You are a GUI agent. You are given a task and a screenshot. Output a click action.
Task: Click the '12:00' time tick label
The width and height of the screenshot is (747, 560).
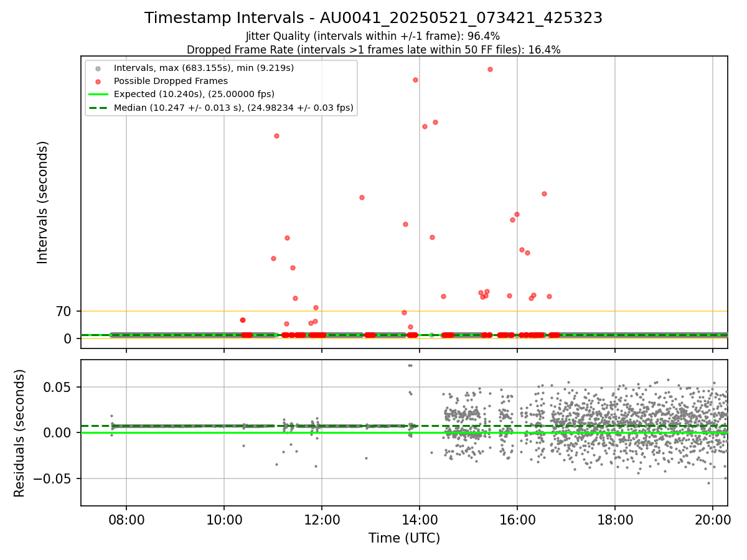pos(322,518)
